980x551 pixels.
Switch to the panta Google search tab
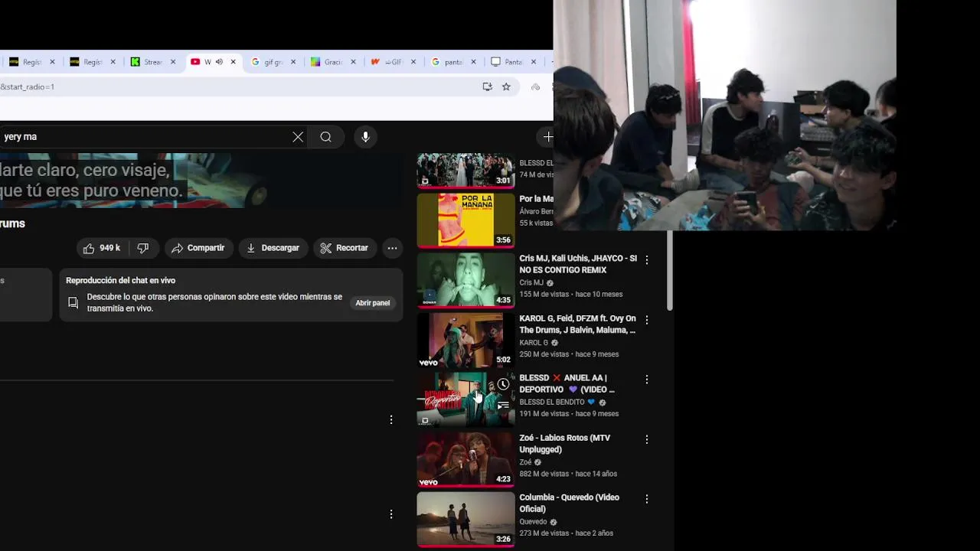click(x=453, y=62)
